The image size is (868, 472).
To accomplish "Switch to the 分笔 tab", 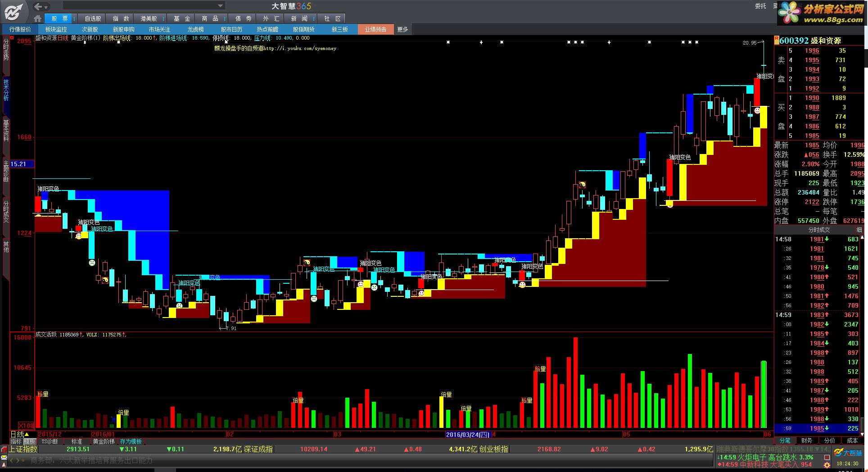I will pyautogui.click(x=785, y=440).
